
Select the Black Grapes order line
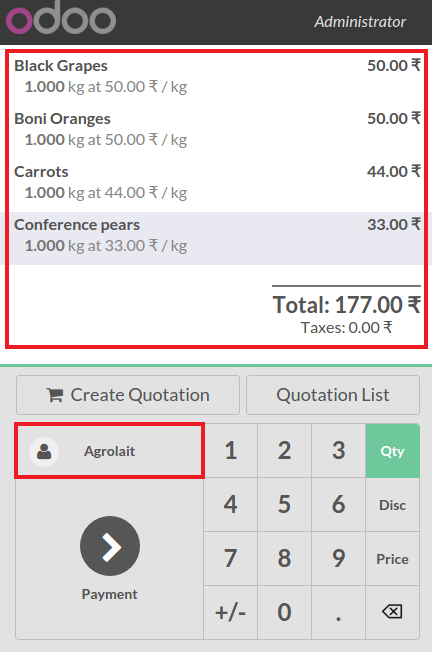click(x=217, y=76)
